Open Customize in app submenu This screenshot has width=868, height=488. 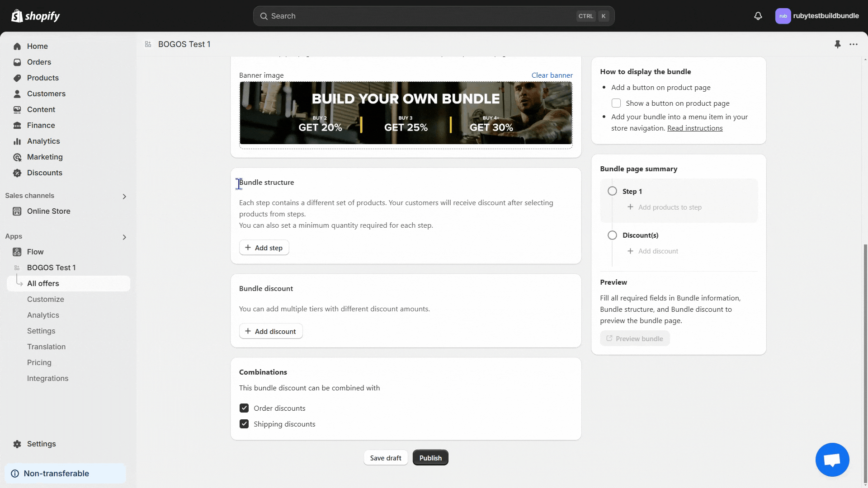click(x=46, y=299)
